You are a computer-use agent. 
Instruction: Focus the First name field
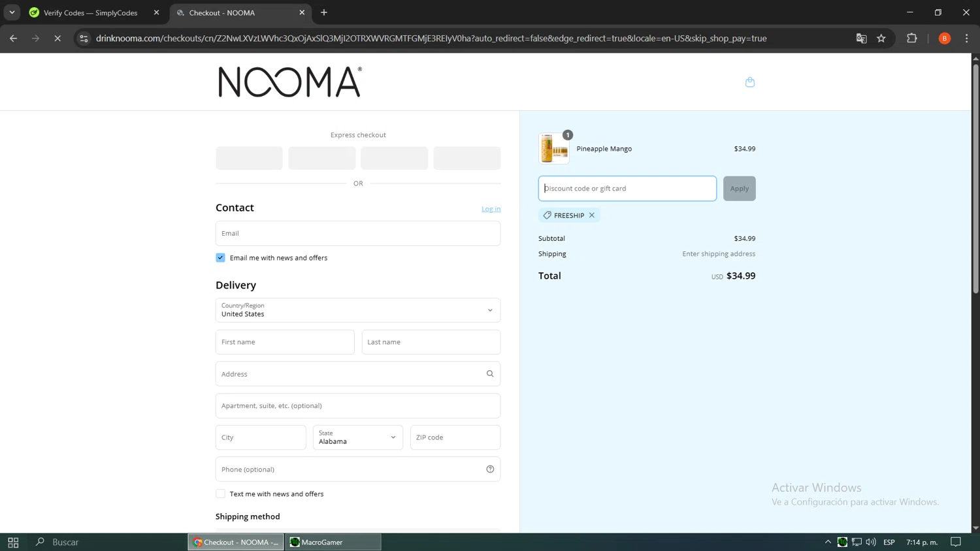click(285, 342)
